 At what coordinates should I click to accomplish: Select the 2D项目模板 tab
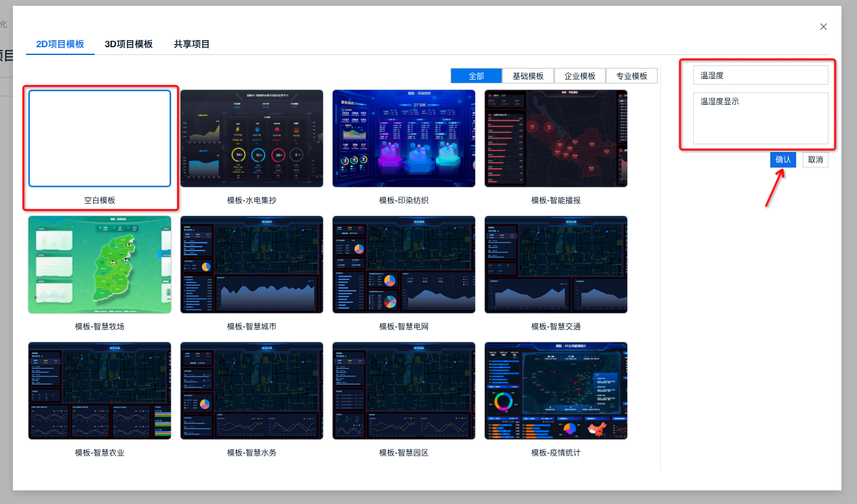click(x=60, y=44)
